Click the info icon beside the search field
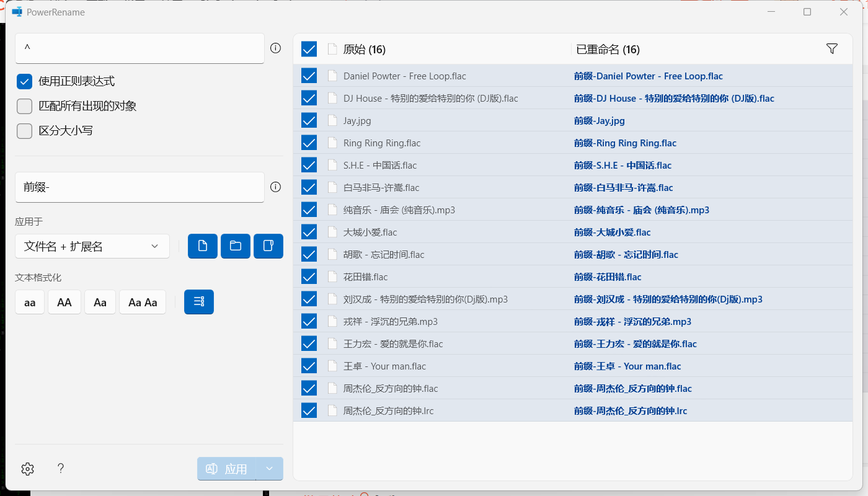 click(x=276, y=48)
